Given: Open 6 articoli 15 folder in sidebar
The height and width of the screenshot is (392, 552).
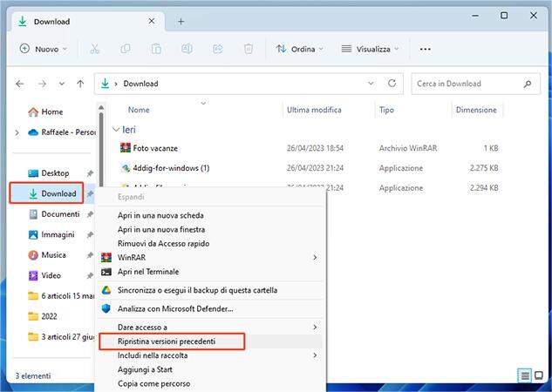Looking at the screenshot, I should [61, 296].
